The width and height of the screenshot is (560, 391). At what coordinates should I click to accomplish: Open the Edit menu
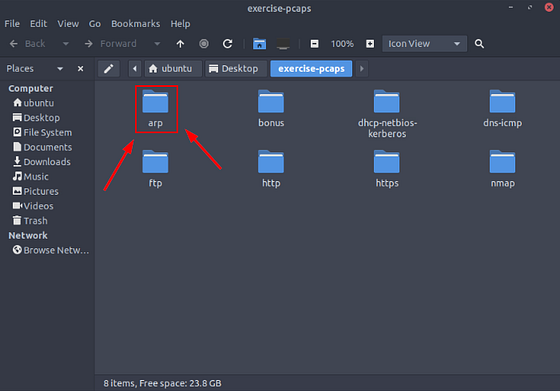(38, 24)
